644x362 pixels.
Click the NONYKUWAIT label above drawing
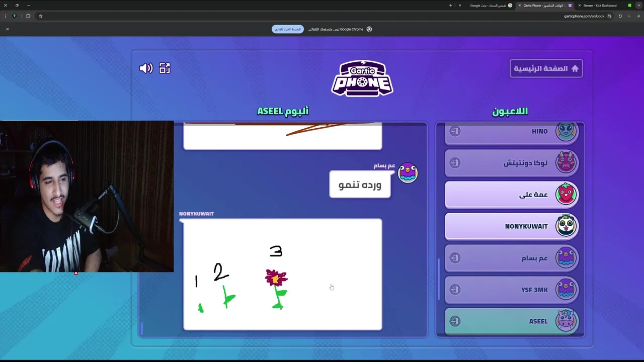point(196,214)
